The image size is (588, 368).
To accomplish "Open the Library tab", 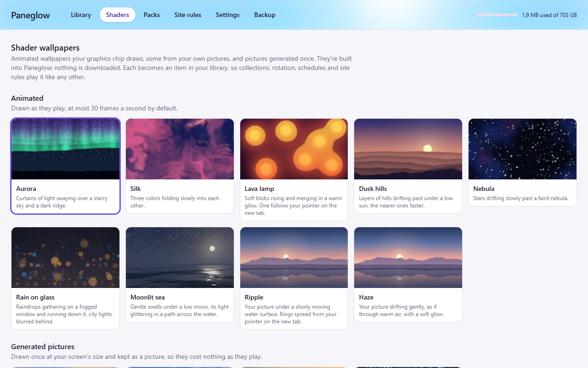I will [81, 15].
